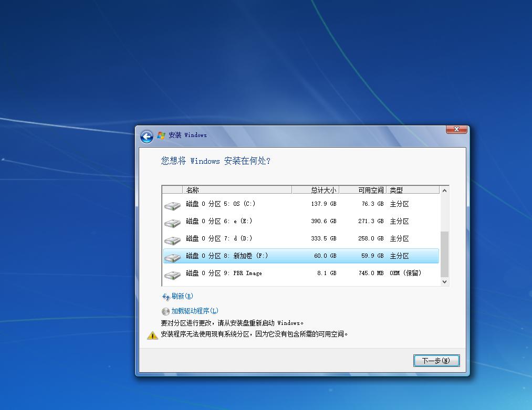Click 主分区 type cell in 新加卷 (F:) row

[399, 256]
